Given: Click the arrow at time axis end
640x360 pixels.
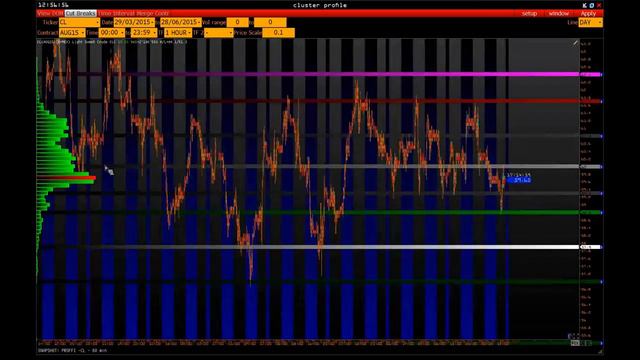Looking at the screenshot, I should pyautogui.click(x=602, y=343).
